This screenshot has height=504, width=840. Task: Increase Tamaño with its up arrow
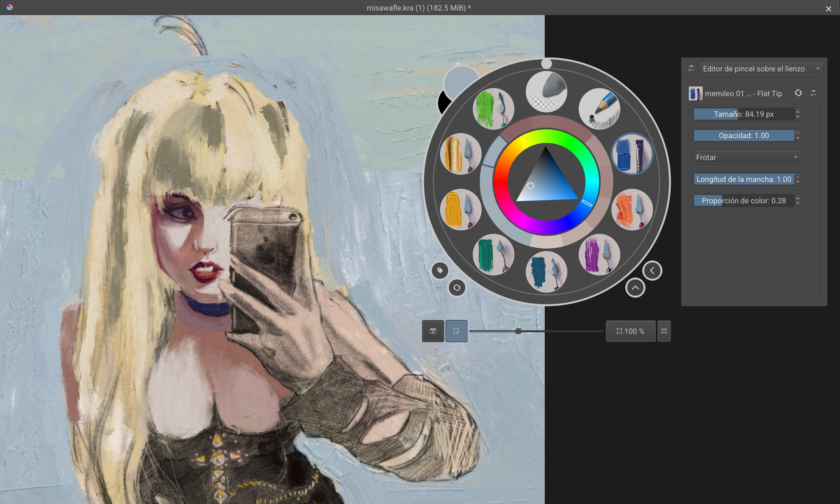tap(798, 111)
